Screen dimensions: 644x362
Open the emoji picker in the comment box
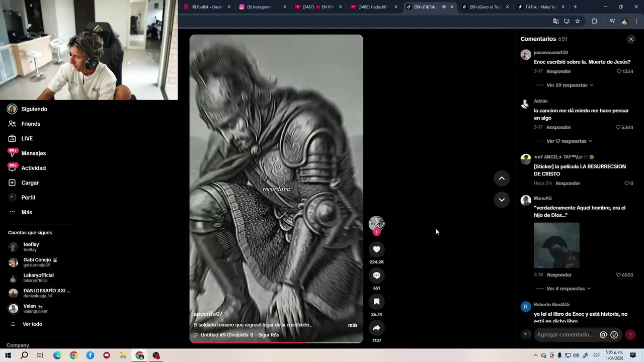coord(614,335)
